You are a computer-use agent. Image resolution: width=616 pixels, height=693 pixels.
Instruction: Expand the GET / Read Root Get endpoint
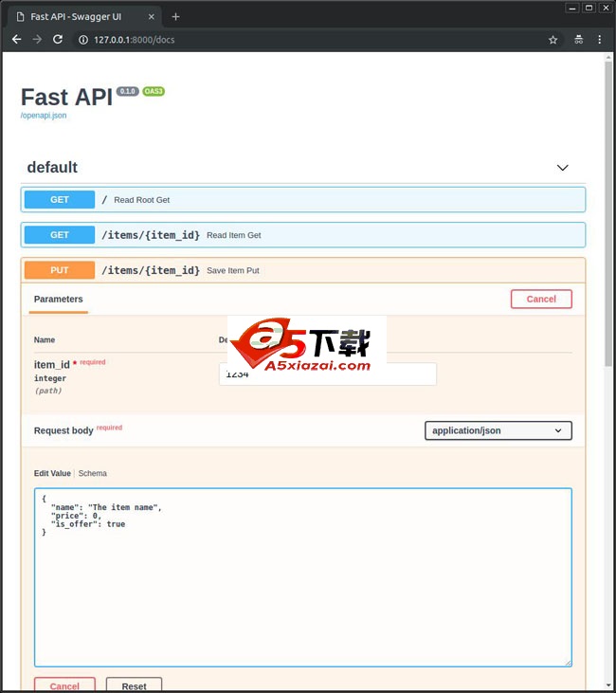[x=303, y=200]
